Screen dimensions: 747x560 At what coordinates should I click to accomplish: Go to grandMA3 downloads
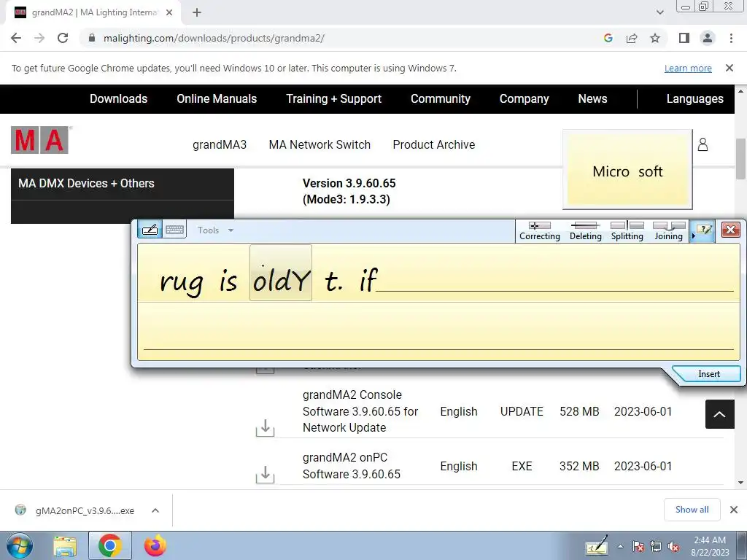click(x=220, y=144)
